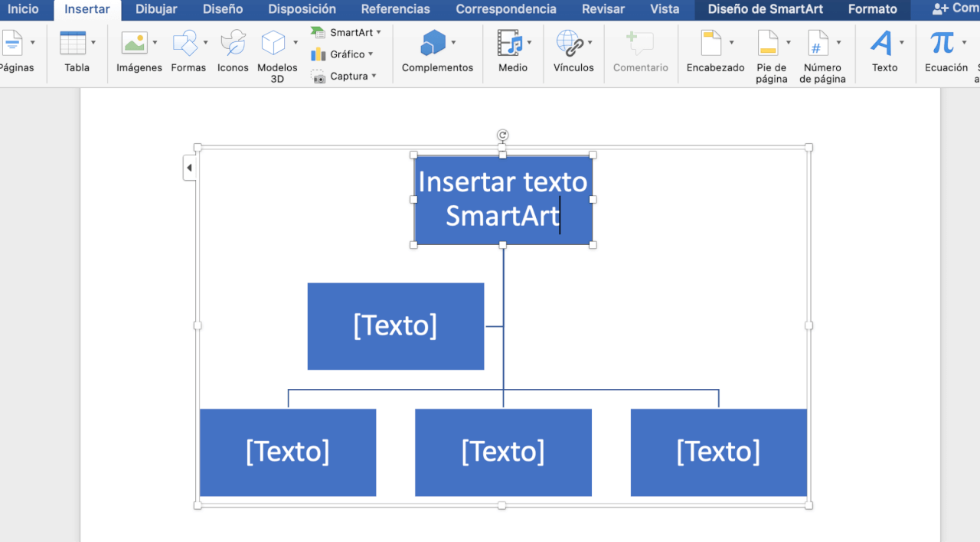The height and width of the screenshot is (542, 980).
Task: Select the Vista tab
Action: [665, 9]
